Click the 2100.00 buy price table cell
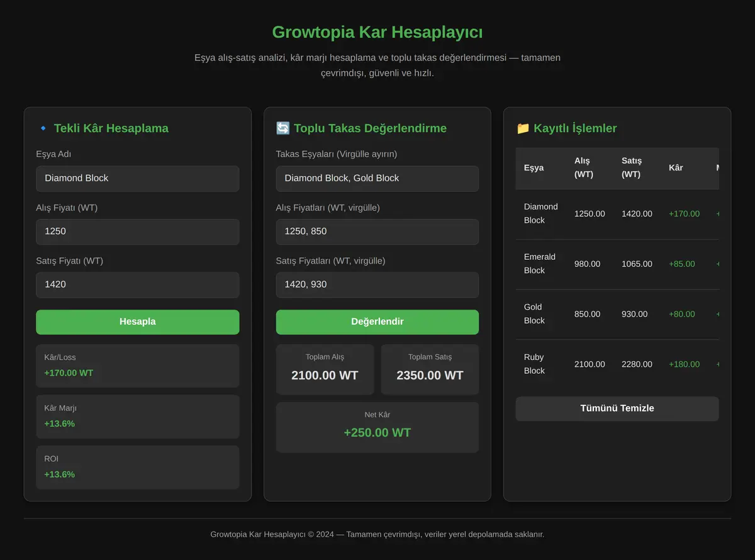The image size is (755, 560). click(x=590, y=364)
